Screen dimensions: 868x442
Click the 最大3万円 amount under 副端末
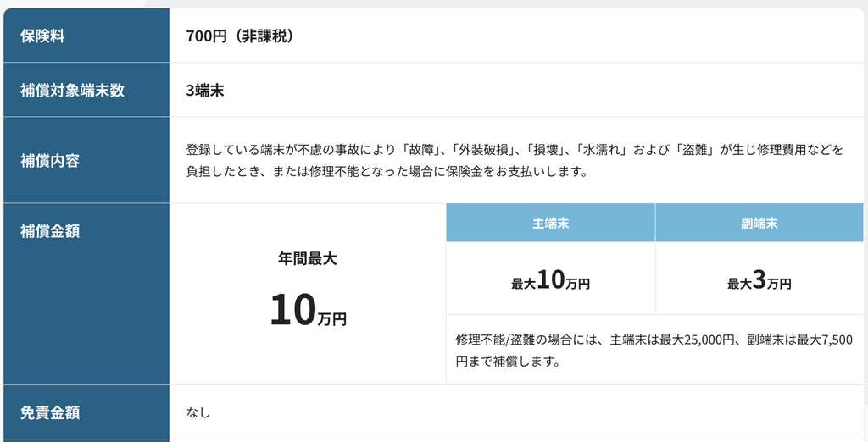(x=759, y=281)
